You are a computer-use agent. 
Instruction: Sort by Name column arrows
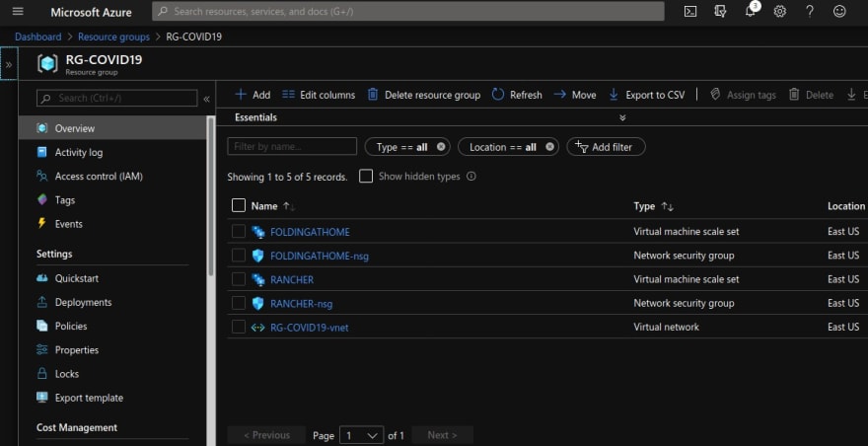pyautogui.click(x=289, y=206)
